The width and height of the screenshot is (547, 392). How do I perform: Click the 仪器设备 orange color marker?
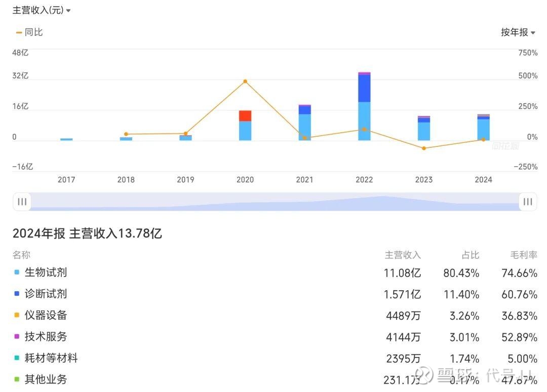tap(17, 315)
